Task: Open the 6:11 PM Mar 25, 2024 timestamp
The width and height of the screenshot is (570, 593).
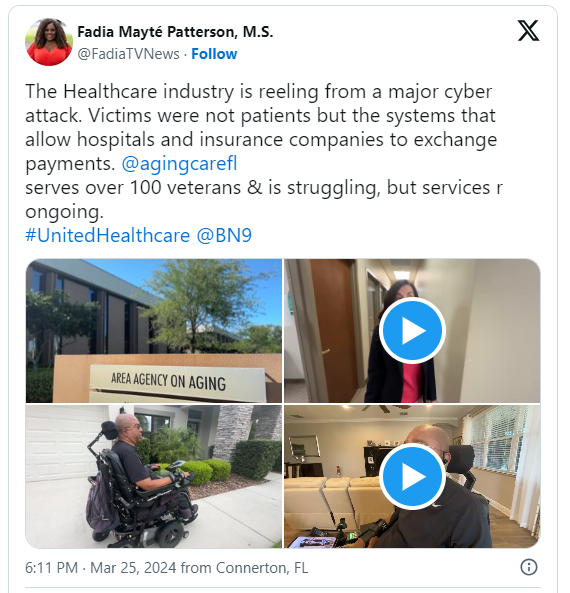Action: point(101,568)
